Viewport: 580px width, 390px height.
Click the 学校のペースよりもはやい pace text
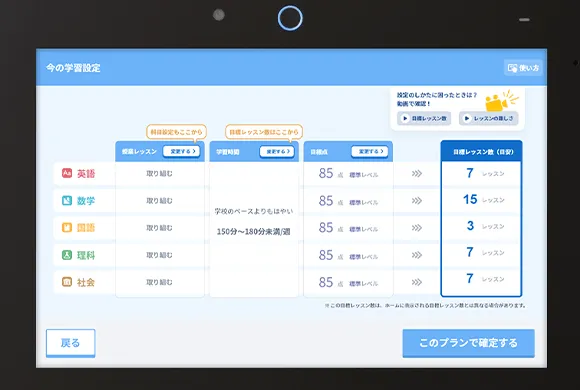254,211
